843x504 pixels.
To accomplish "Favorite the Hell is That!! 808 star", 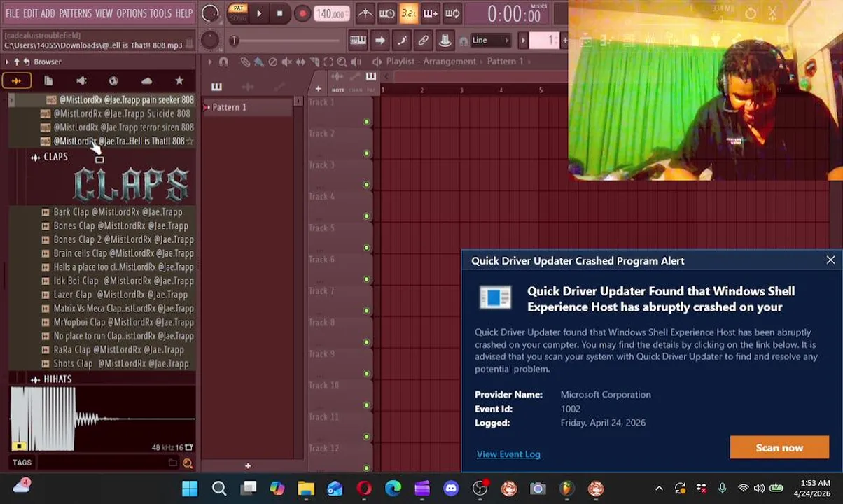I will [190, 141].
